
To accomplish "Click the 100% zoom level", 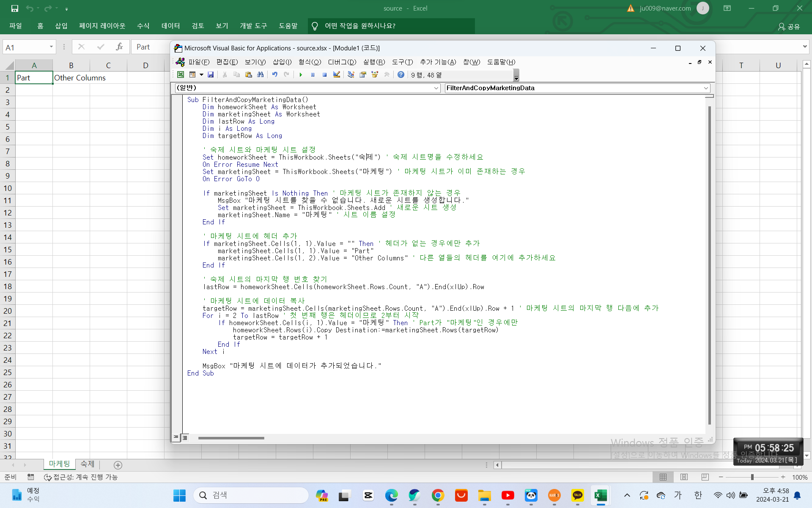I will point(800,477).
